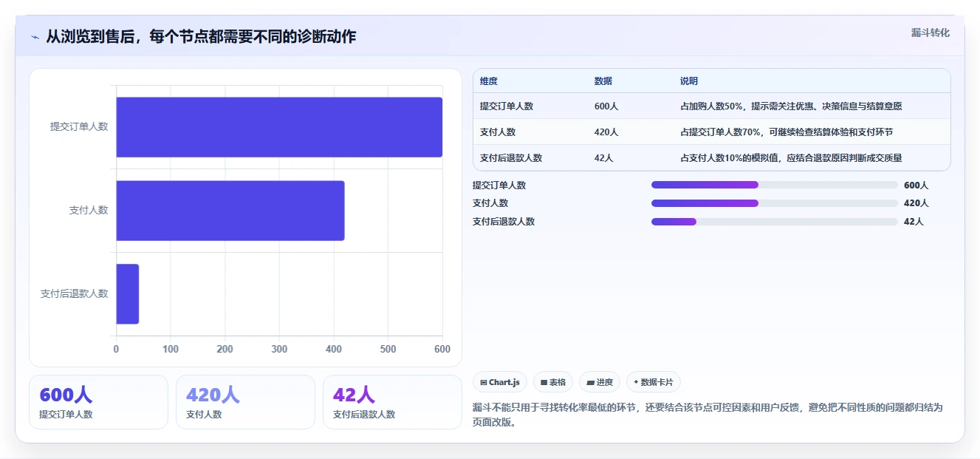Click the 提交订单人数 label left of progress bar
Image resolution: width=980 pixels, height=459 pixels.
pyautogui.click(x=499, y=186)
